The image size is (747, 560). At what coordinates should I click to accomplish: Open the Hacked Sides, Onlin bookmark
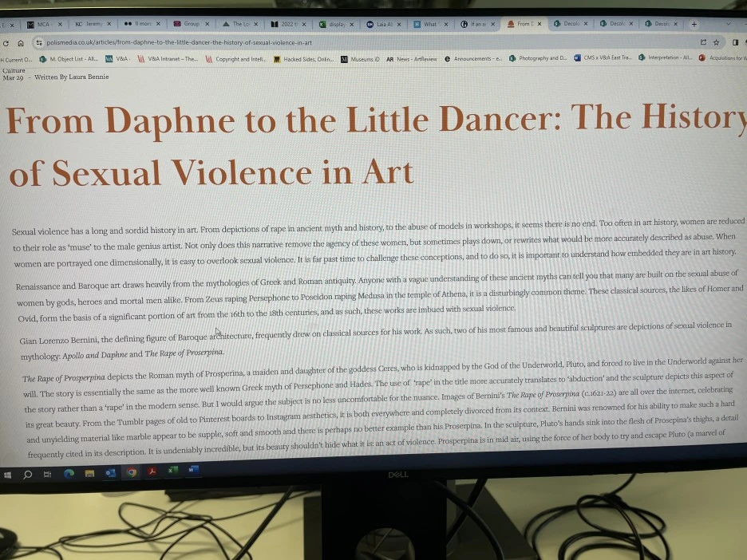(x=303, y=60)
